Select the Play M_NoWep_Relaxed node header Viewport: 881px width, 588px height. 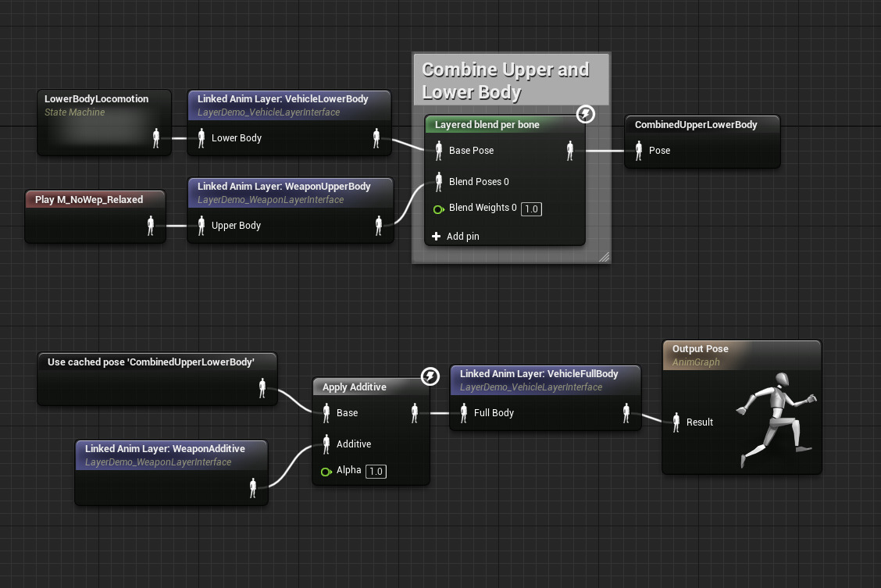(89, 199)
